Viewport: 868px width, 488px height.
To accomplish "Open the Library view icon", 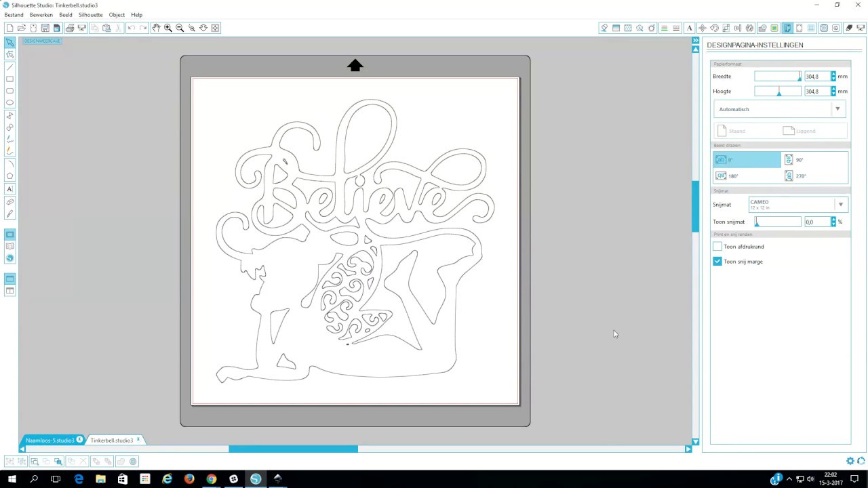I will click(10, 246).
